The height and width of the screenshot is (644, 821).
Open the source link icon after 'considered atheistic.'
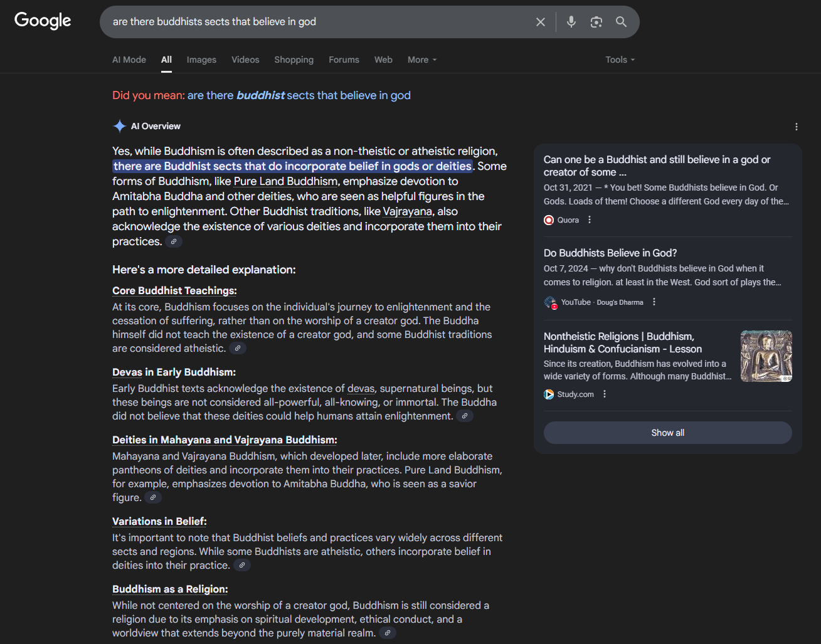[x=238, y=348]
